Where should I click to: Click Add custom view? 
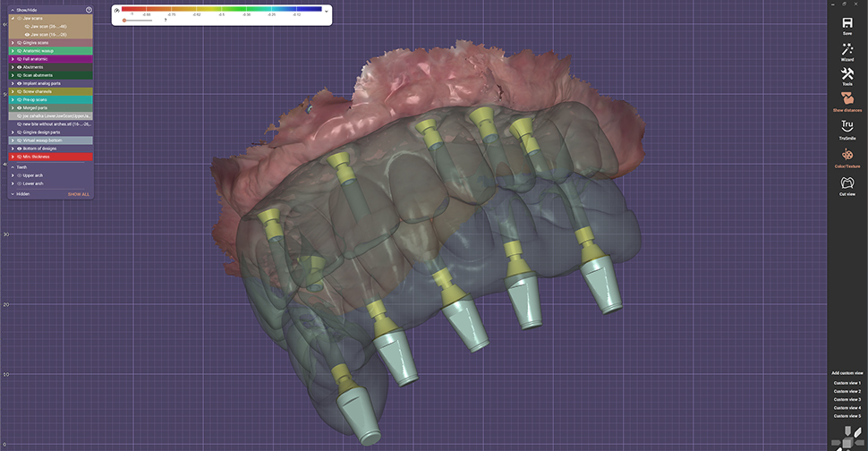tap(847, 373)
